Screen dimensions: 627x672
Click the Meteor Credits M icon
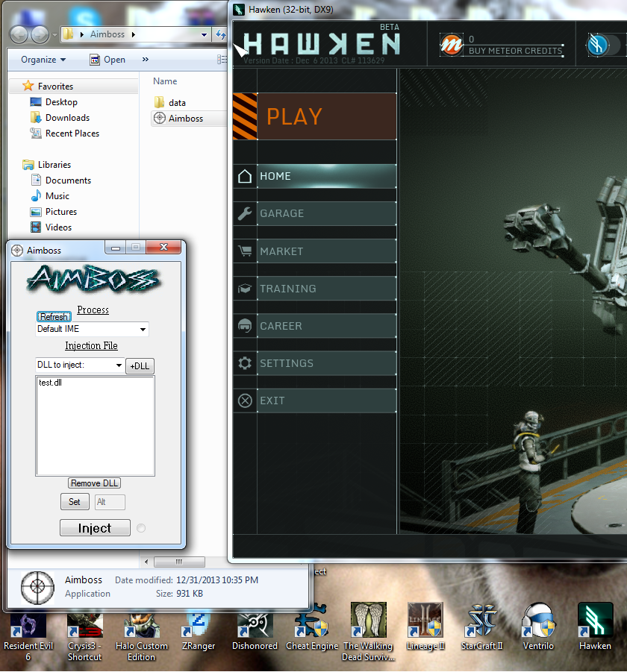(451, 44)
